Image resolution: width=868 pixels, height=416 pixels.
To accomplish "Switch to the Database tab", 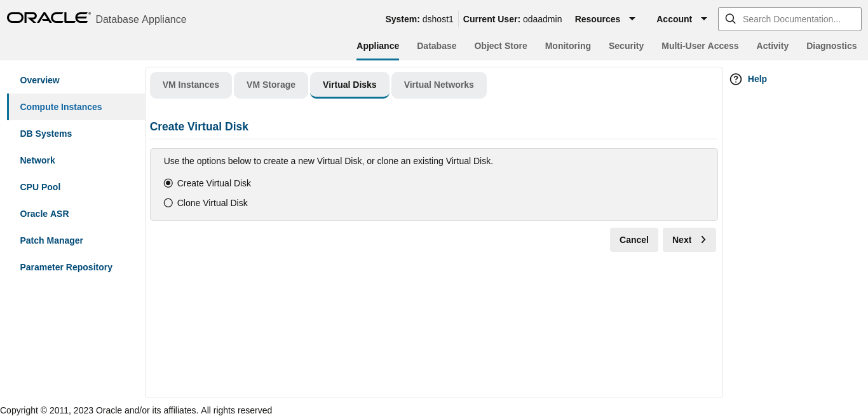I will [x=437, y=46].
